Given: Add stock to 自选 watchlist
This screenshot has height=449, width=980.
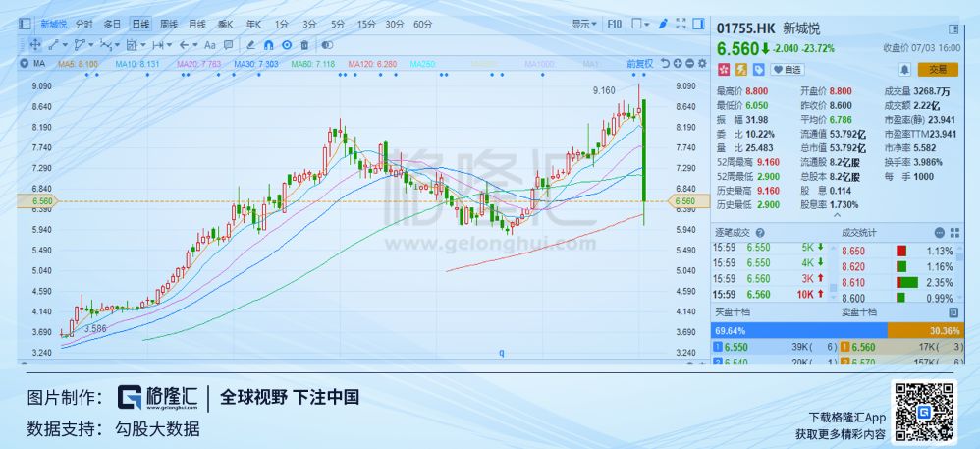Looking at the screenshot, I should point(787,70).
